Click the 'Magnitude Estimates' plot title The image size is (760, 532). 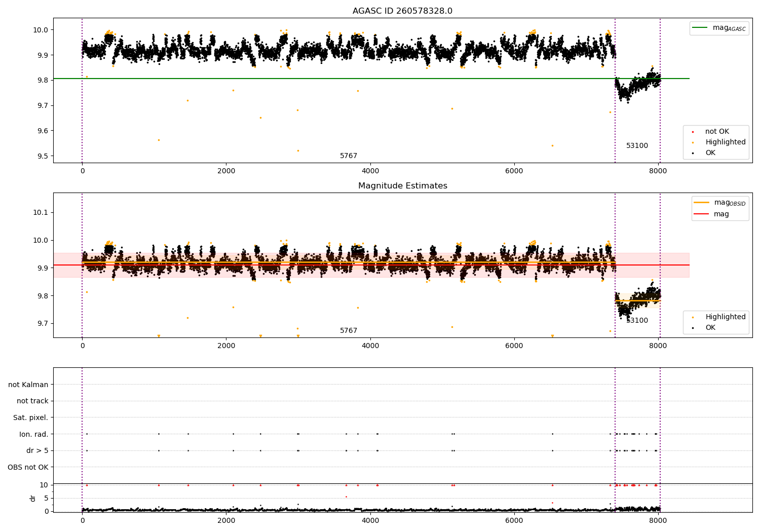point(402,186)
